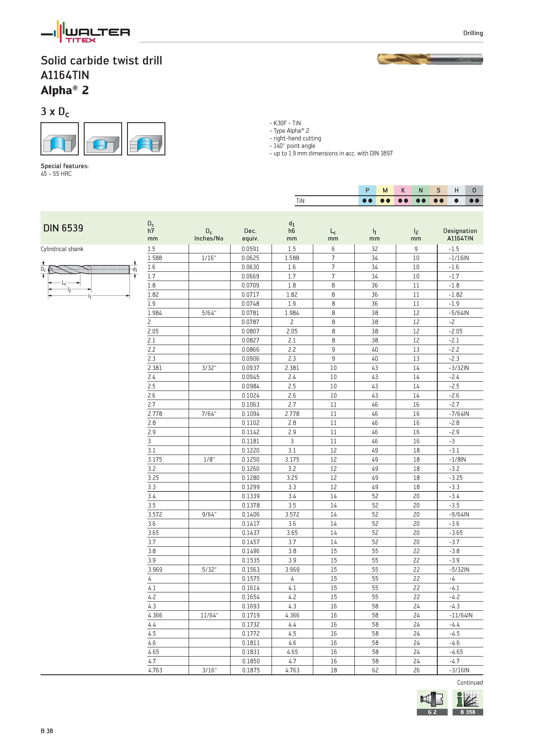The image size is (534, 756).
Task: Select the blind-hole drilling application icon
Action: pos(103,139)
